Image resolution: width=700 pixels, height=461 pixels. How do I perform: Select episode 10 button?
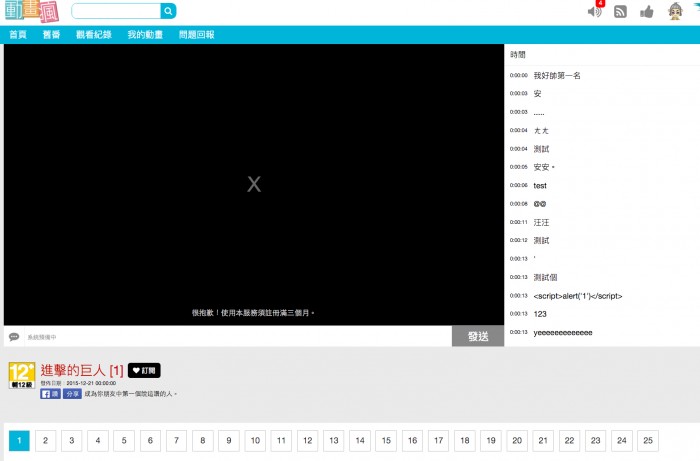pos(255,441)
